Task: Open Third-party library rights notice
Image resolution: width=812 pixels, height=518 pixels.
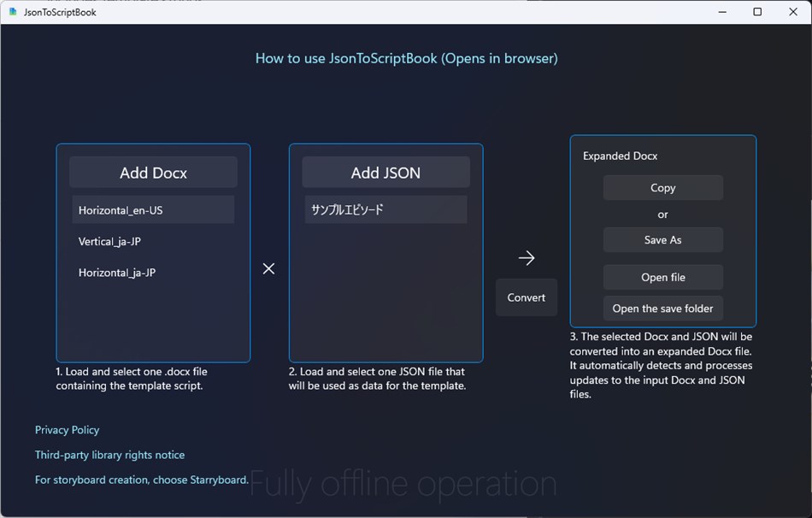Action: pyautogui.click(x=109, y=455)
